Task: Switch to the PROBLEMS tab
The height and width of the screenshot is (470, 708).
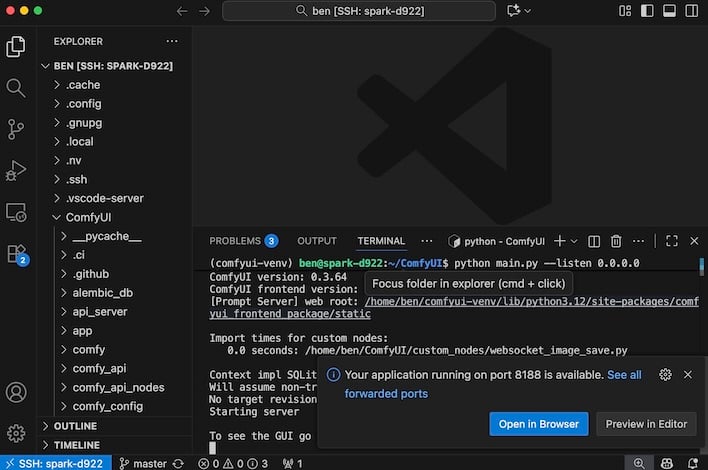Action: 243,241
